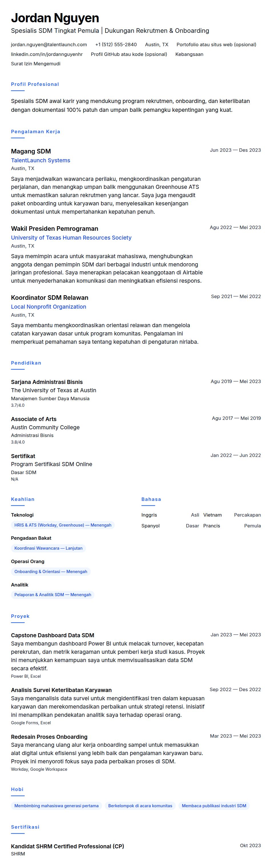Image resolution: width=272 pixels, height=868 pixels.
Task: Click the date range Agu 2019 — Mei 2023
Action: (236, 381)
